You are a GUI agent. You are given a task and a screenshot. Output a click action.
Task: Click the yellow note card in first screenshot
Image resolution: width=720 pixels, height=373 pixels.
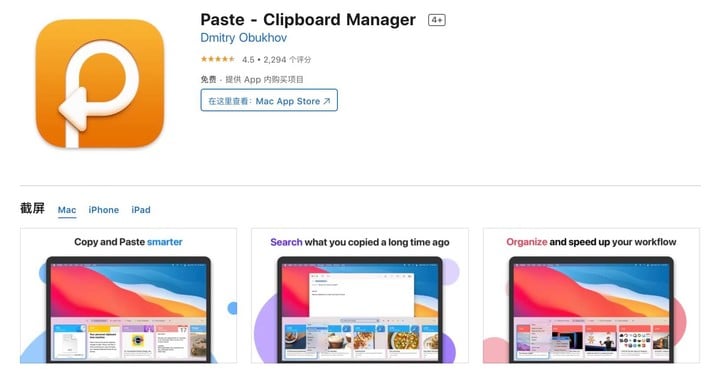pyautogui.click(x=103, y=342)
